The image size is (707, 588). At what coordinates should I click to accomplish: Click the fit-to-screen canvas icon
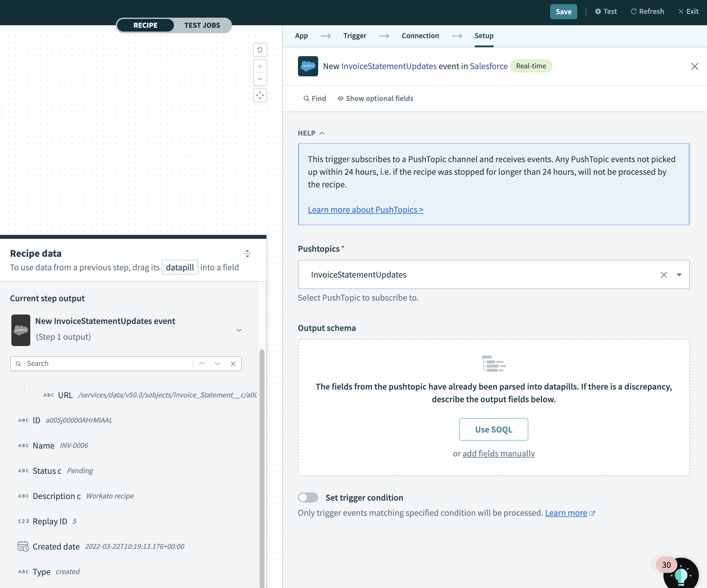(x=260, y=96)
